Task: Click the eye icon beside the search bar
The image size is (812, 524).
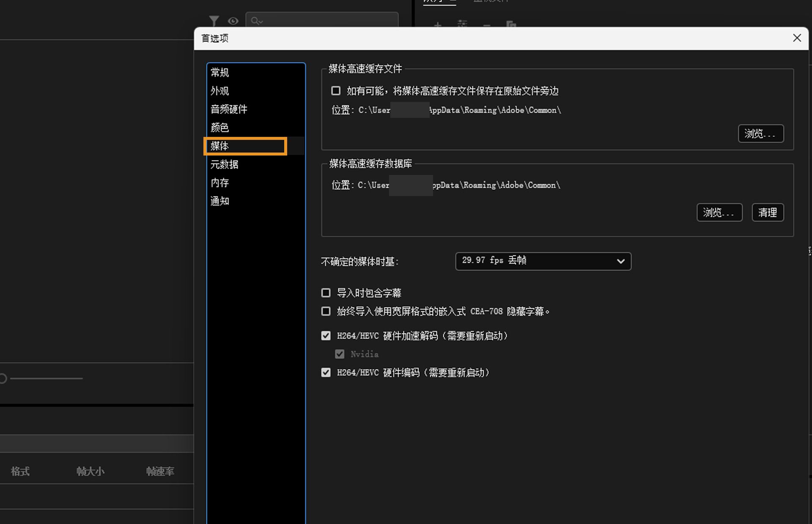Action: click(233, 21)
